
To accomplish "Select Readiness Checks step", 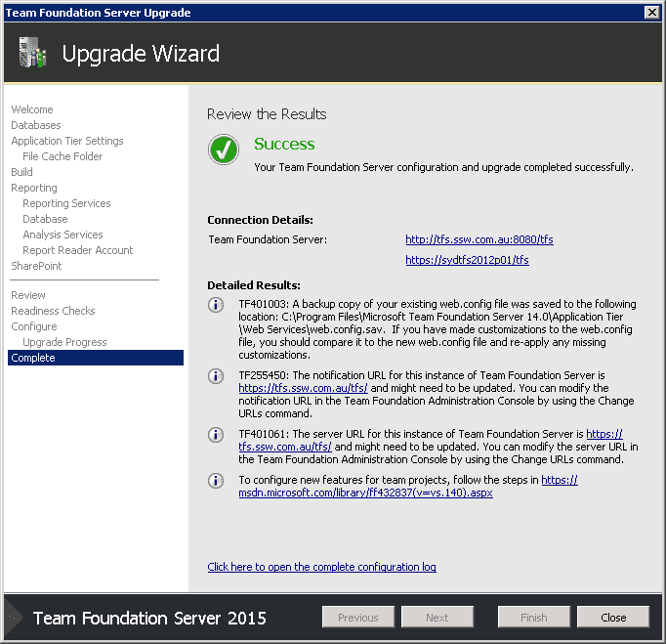I will [x=53, y=311].
